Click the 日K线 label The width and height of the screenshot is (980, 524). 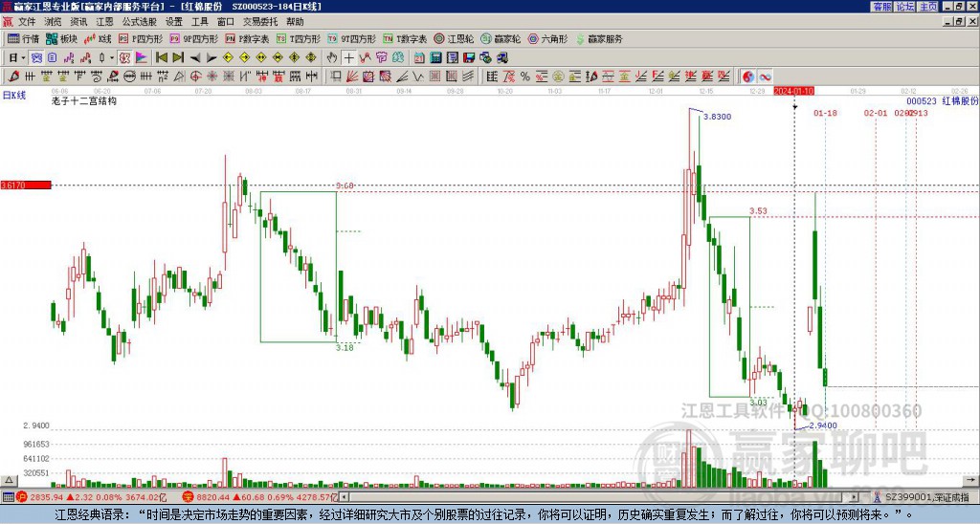(x=14, y=95)
